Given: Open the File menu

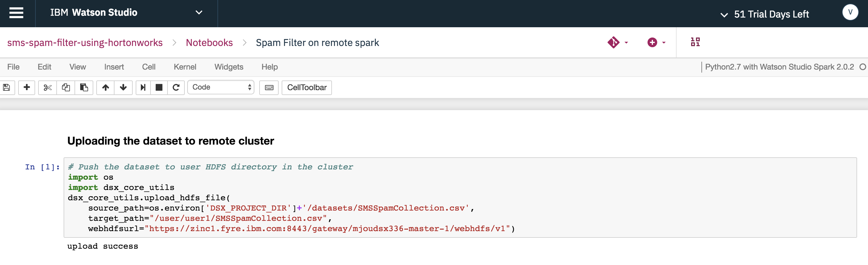Looking at the screenshot, I should point(14,67).
